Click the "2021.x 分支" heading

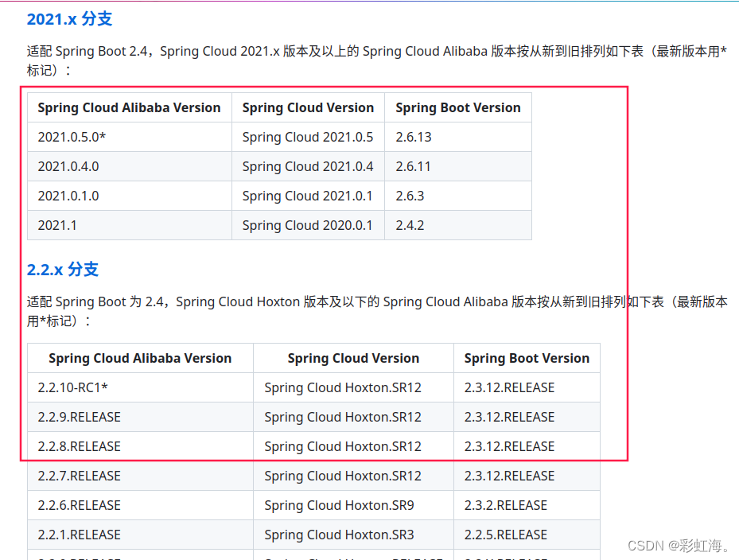[69, 19]
